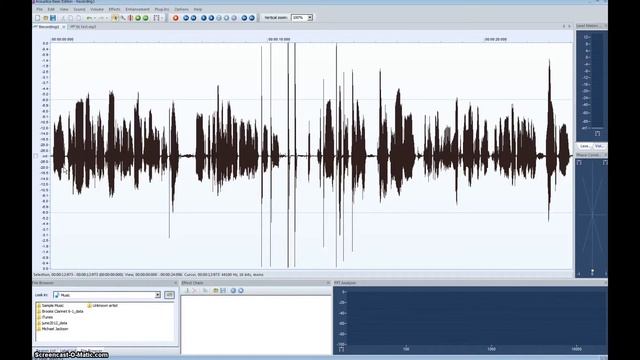Viewport: 640px width, 360px height.
Task: Expand the Look in folder dropdown
Action: point(158,295)
